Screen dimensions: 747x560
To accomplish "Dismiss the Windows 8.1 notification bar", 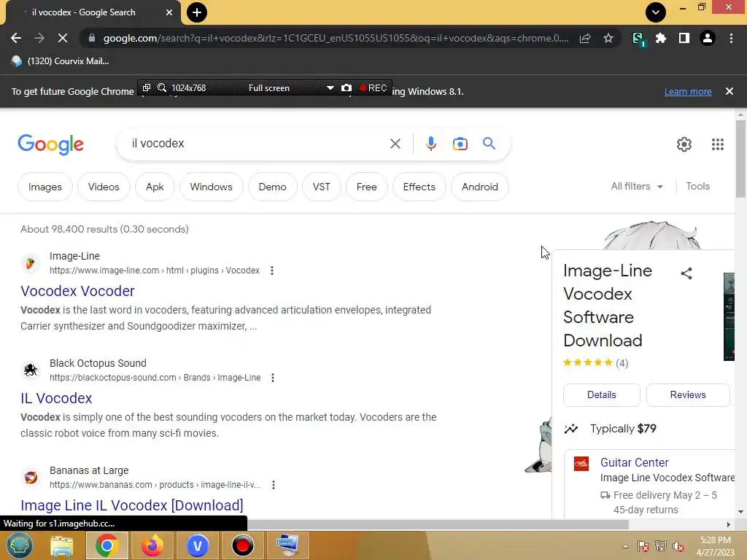I will click(729, 91).
